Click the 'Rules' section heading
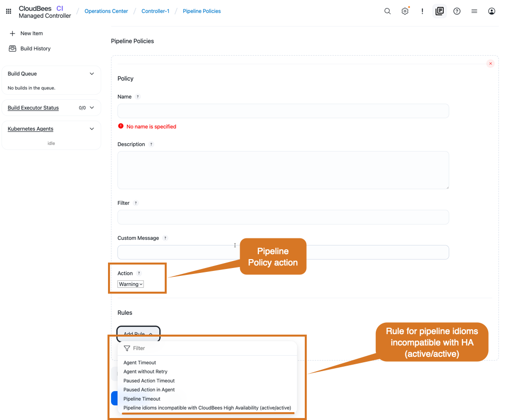 [125, 313]
